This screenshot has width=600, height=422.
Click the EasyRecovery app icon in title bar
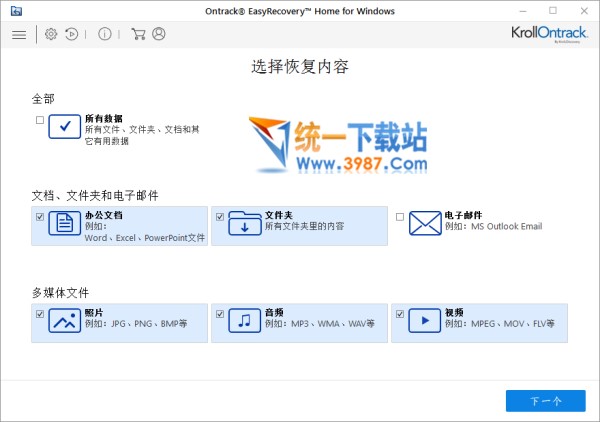[16, 11]
